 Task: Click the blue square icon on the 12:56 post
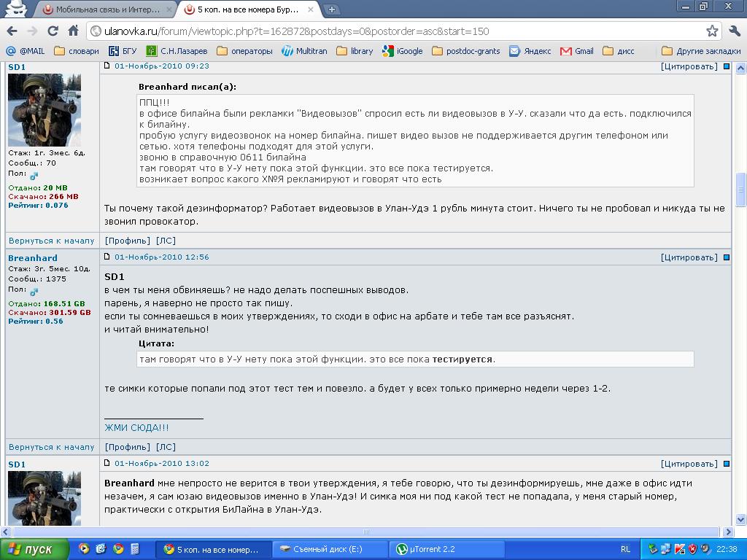point(727,257)
